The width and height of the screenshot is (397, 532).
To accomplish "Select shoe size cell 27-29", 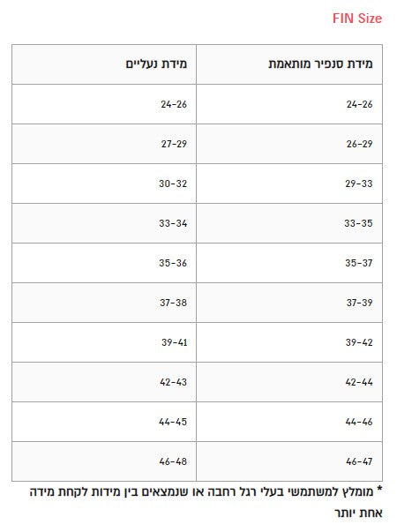I will pos(104,144).
